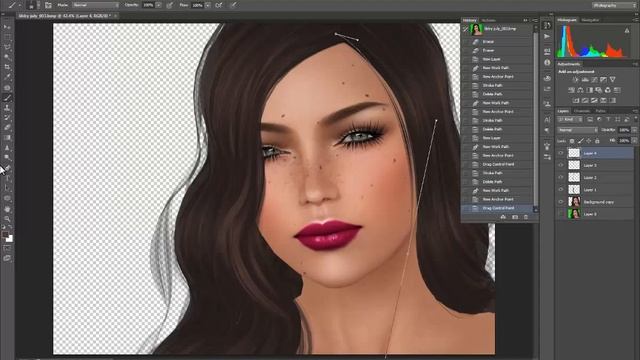Select the History Brush tool
This screenshot has height=360, width=640.
[7, 118]
